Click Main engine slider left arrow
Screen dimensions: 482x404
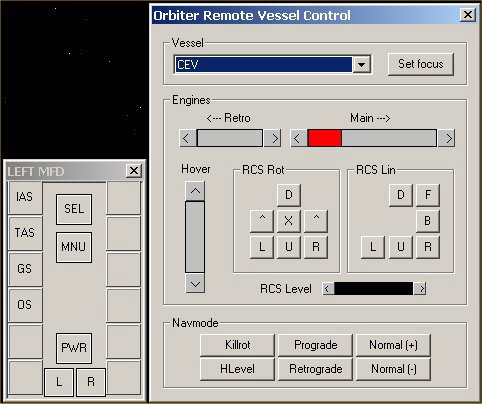[x=298, y=138]
